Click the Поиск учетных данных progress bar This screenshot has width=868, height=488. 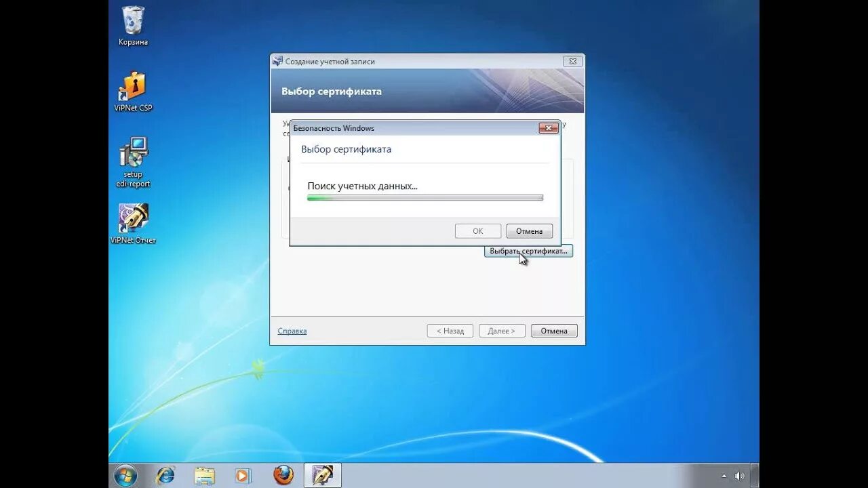(x=425, y=198)
